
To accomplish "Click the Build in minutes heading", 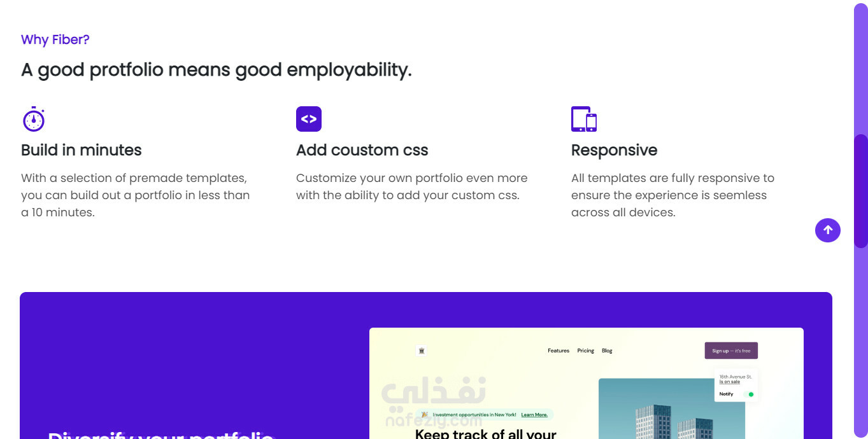I will click(82, 150).
